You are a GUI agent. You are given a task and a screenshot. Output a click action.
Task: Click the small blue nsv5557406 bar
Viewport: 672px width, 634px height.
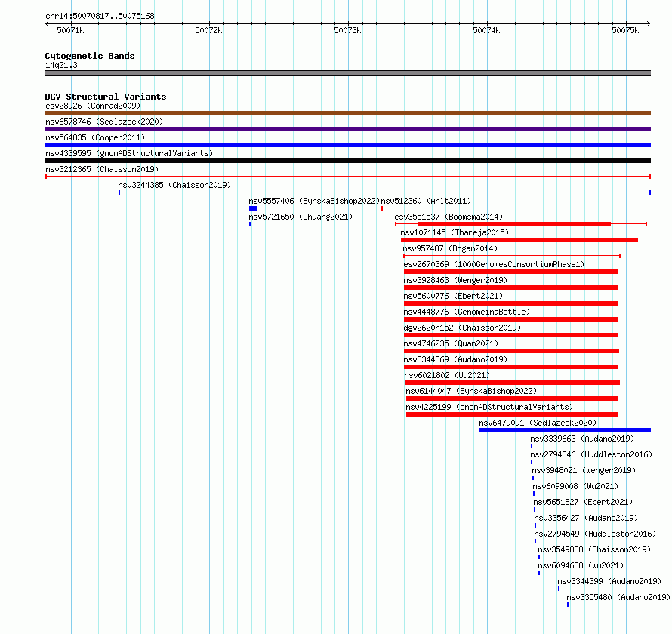(253, 208)
